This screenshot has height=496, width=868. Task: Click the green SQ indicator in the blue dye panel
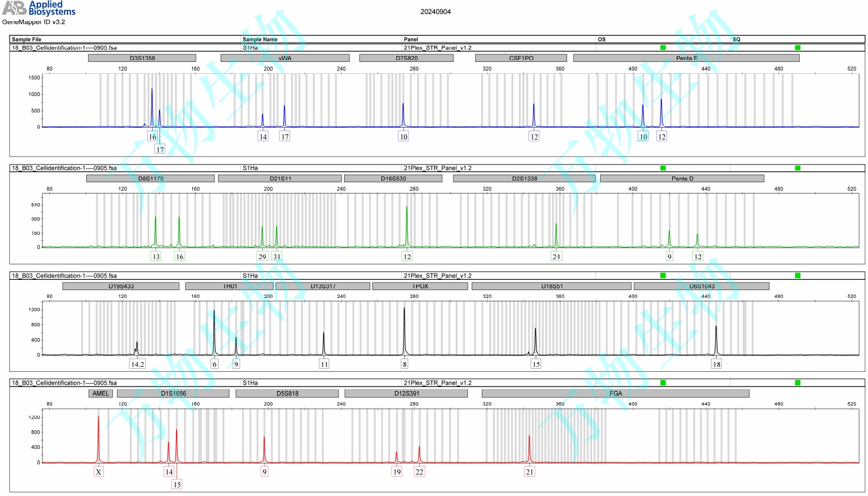[x=797, y=48]
